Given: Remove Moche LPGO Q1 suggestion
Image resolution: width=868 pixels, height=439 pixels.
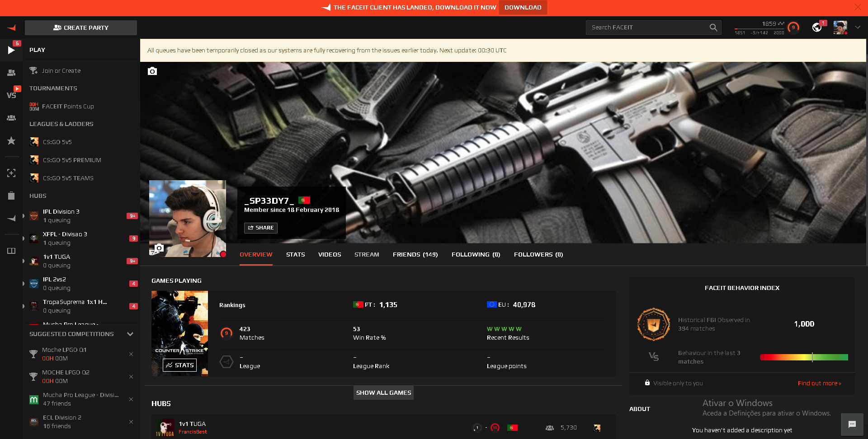Looking at the screenshot, I should [x=131, y=354].
